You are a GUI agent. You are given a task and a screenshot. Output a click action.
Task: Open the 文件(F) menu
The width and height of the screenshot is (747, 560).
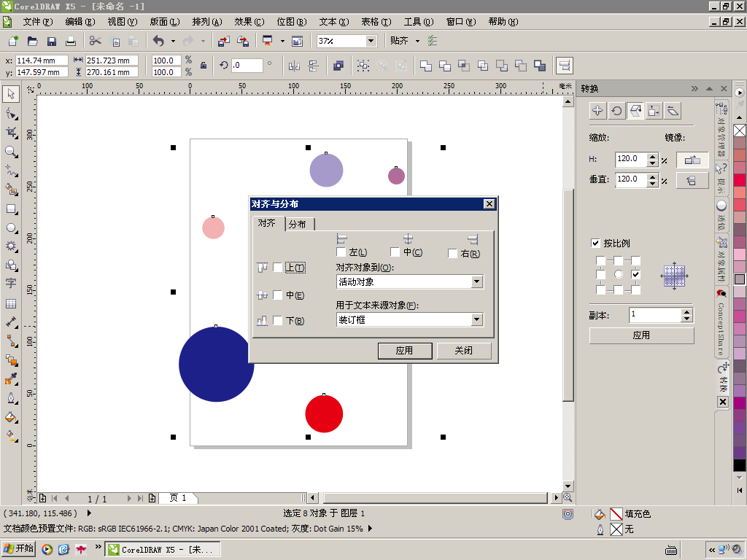pyautogui.click(x=38, y=22)
